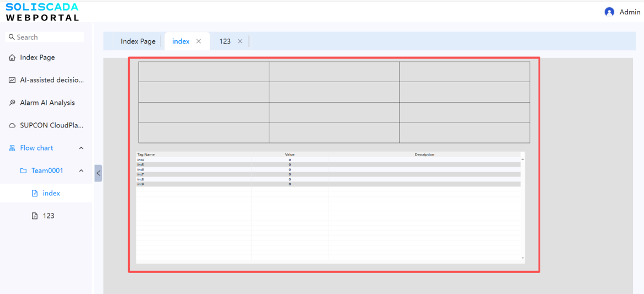
Task: Collapse the Team0001 folder chevron
Action: point(81,170)
